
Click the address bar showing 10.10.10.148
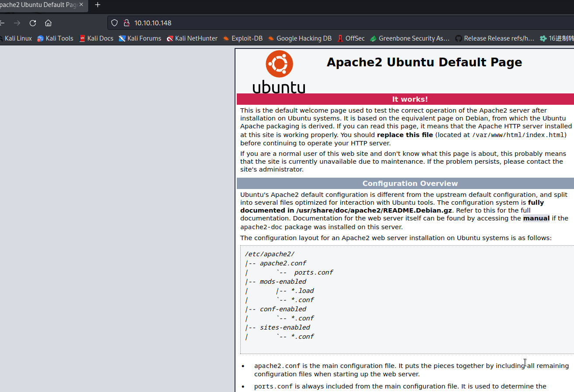pyautogui.click(x=341, y=23)
